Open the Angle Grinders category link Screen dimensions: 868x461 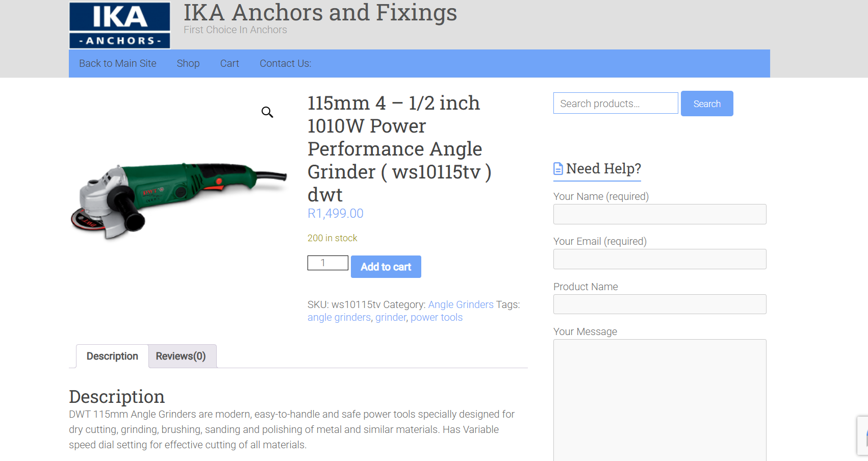(461, 304)
